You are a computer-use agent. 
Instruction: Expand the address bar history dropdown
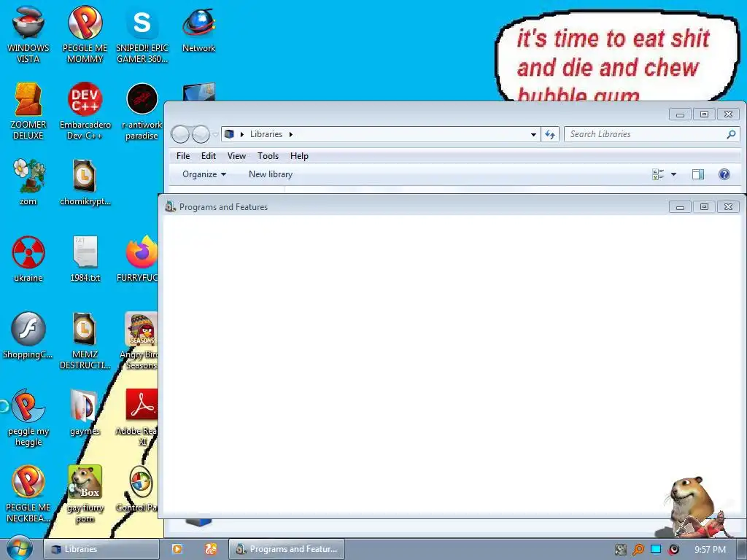[533, 135]
